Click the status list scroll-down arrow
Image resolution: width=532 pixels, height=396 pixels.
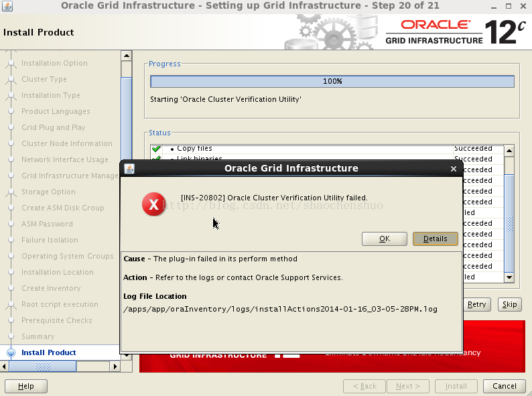tap(509, 277)
